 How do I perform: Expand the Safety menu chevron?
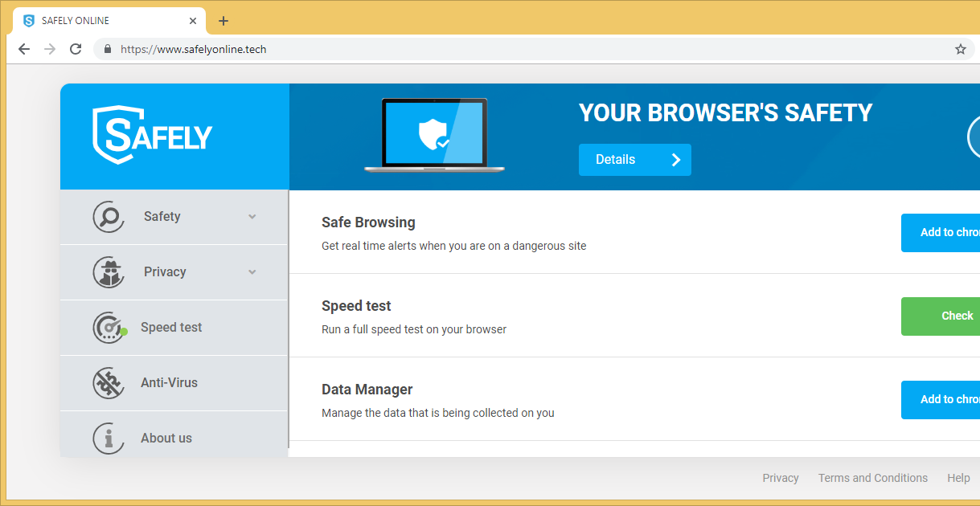pyautogui.click(x=252, y=217)
